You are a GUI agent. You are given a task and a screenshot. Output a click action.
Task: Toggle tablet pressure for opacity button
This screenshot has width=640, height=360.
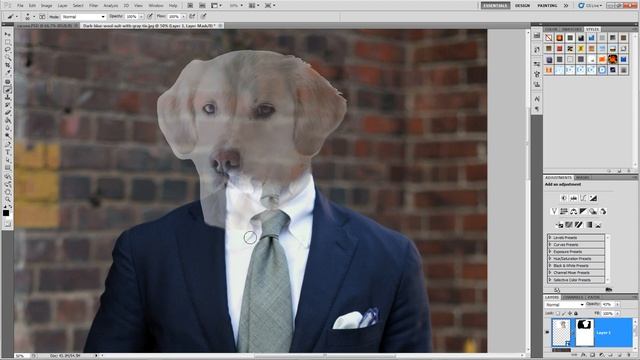(150, 16)
